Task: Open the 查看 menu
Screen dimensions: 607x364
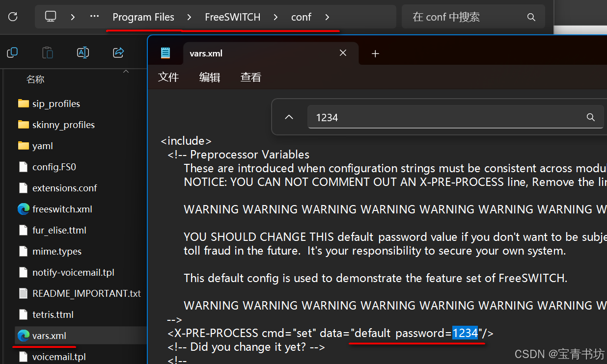Action: (x=251, y=77)
